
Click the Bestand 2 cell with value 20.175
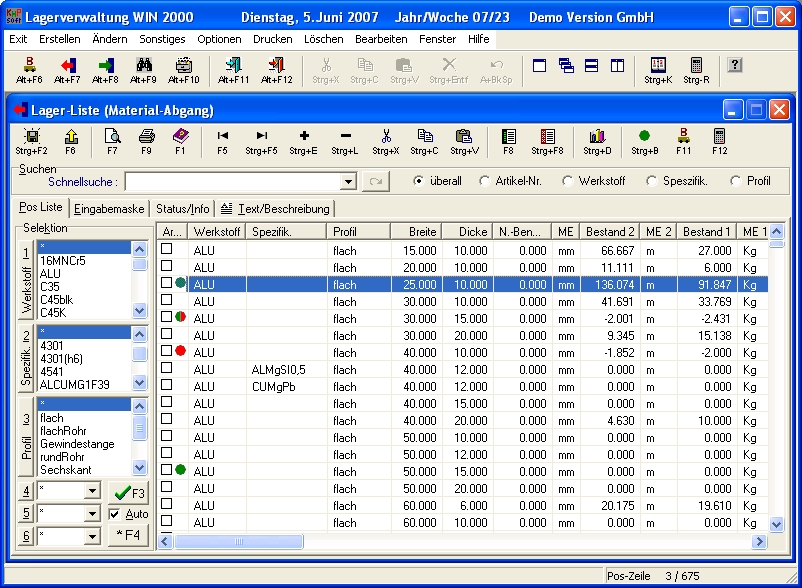click(x=610, y=506)
